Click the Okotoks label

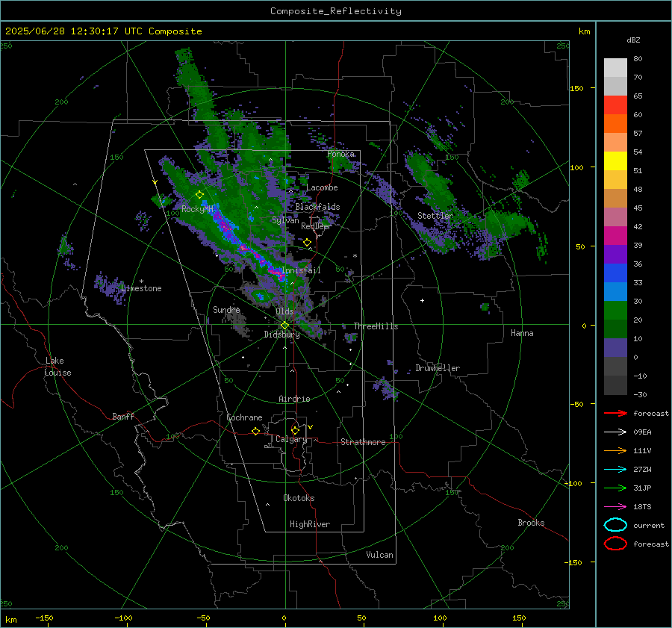pos(299,498)
